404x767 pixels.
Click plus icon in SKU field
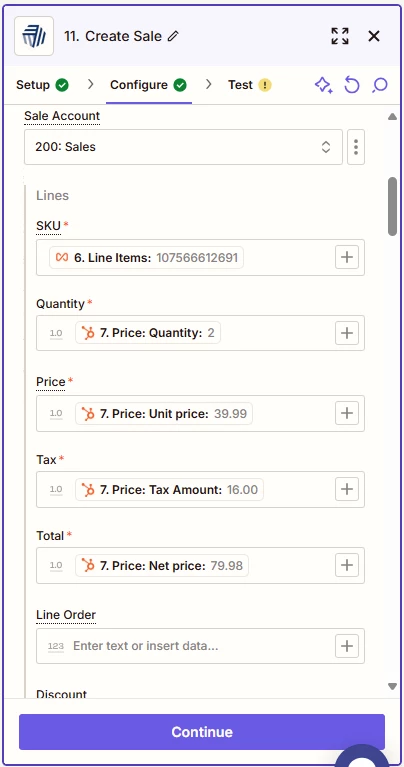[347, 257]
